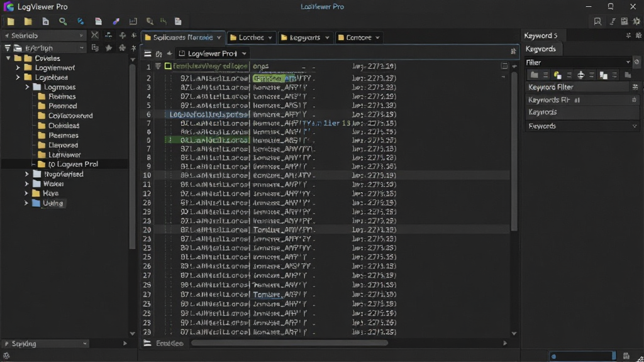The height and width of the screenshot is (362, 644).
Task: Switch to the Corrore tab
Action: [x=358, y=37]
